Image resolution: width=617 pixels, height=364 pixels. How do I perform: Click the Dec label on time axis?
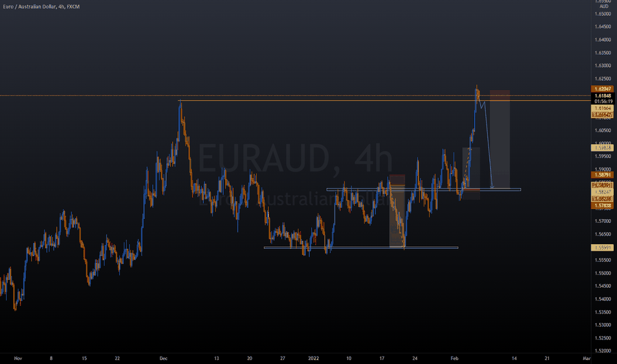(164, 359)
